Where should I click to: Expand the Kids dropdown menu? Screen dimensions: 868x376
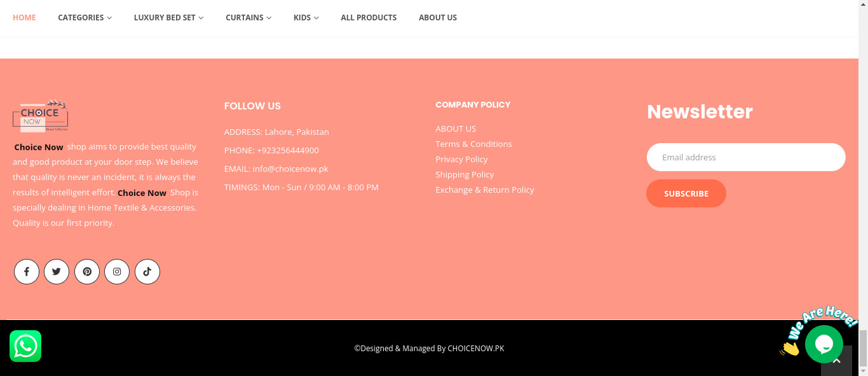(306, 18)
